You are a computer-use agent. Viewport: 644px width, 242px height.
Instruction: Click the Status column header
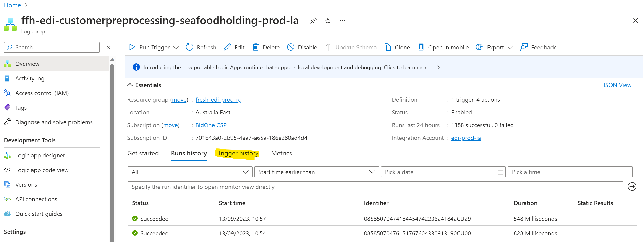click(140, 203)
